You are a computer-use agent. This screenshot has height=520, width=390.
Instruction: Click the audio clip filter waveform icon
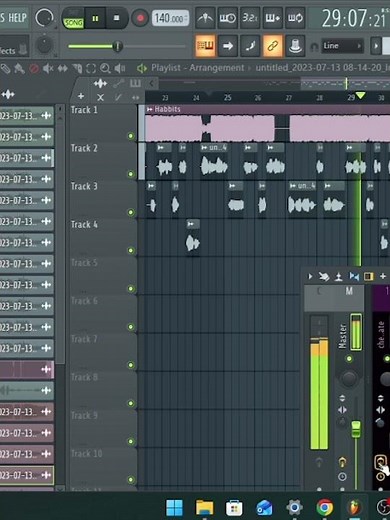[100, 84]
